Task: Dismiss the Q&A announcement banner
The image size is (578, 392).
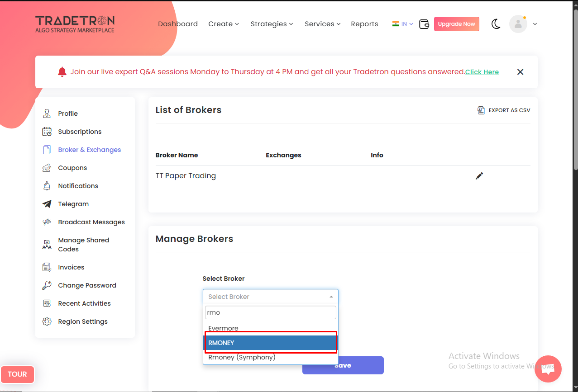Action: click(x=520, y=72)
